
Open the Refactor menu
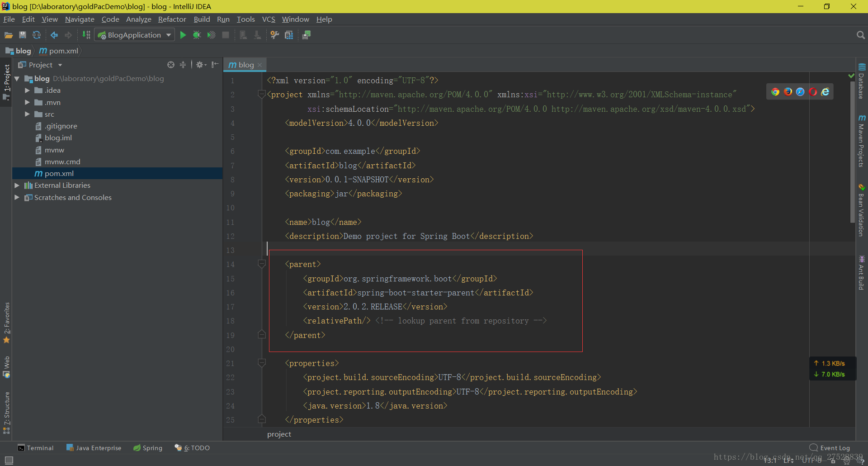click(172, 19)
